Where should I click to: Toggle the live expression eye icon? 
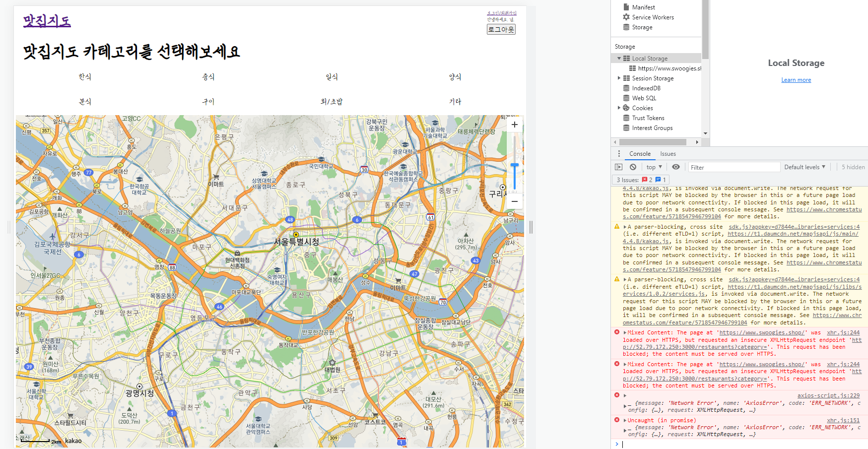(x=676, y=167)
